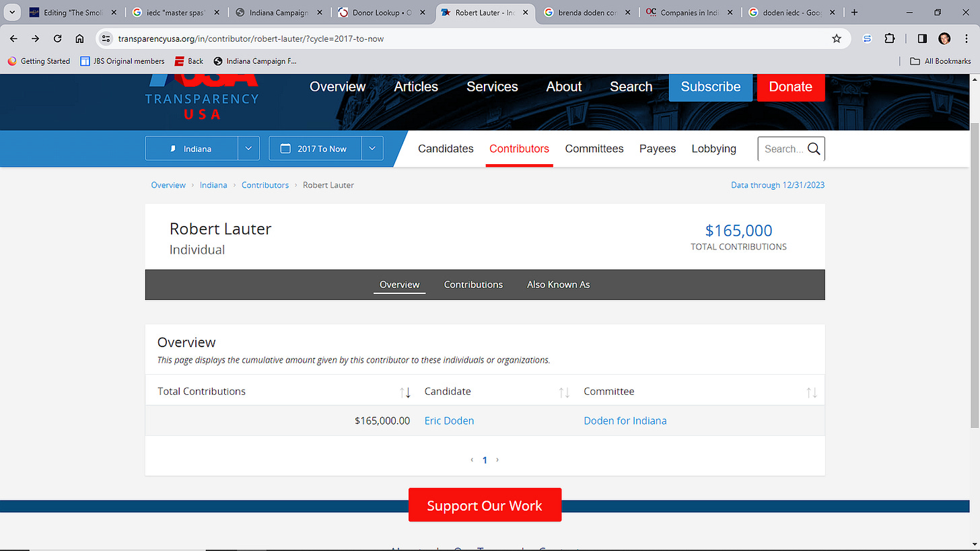Screen dimensions: 980x551
Task: Open the Back bookmark
Action: click(x=189, y=61)
